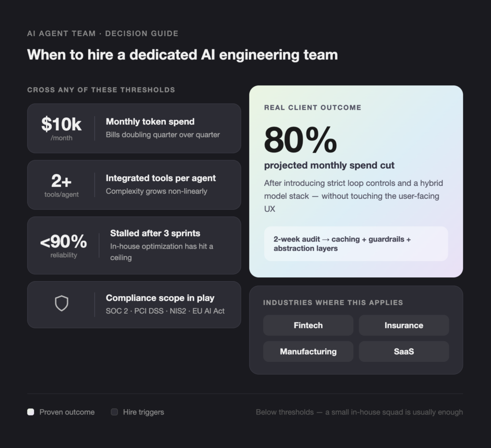The width and height of the screenshot is (491, 448).
Task: Select the Insurance industry chip
Action: 404,325
